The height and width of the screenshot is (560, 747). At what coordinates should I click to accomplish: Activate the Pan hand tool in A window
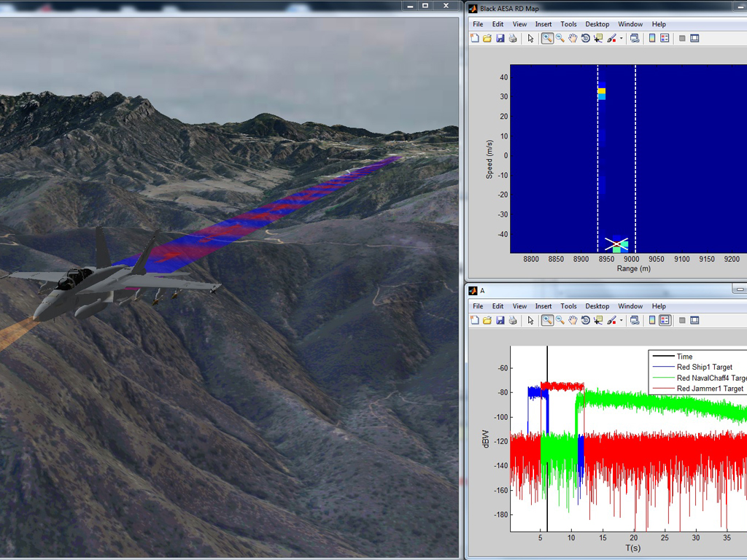[x=573, y=320]
